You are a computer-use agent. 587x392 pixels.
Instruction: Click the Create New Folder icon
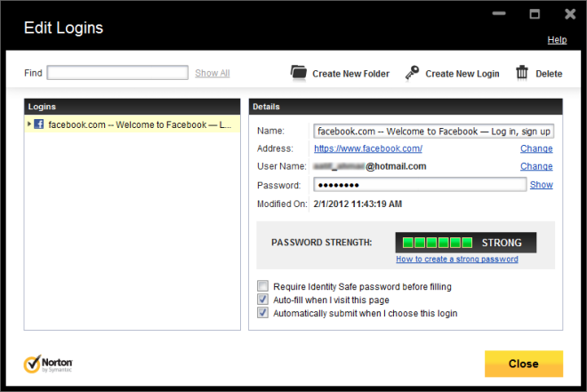click(x=299, y=72)
